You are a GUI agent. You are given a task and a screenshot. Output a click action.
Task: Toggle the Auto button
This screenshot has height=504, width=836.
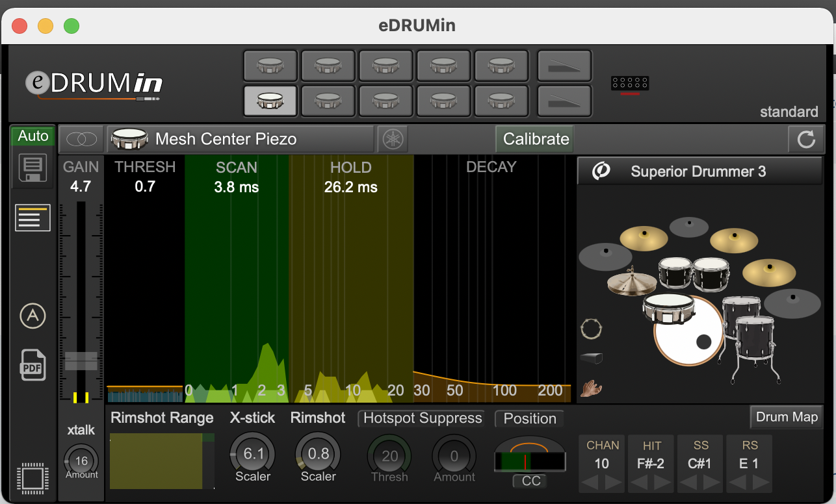point(33,136)
